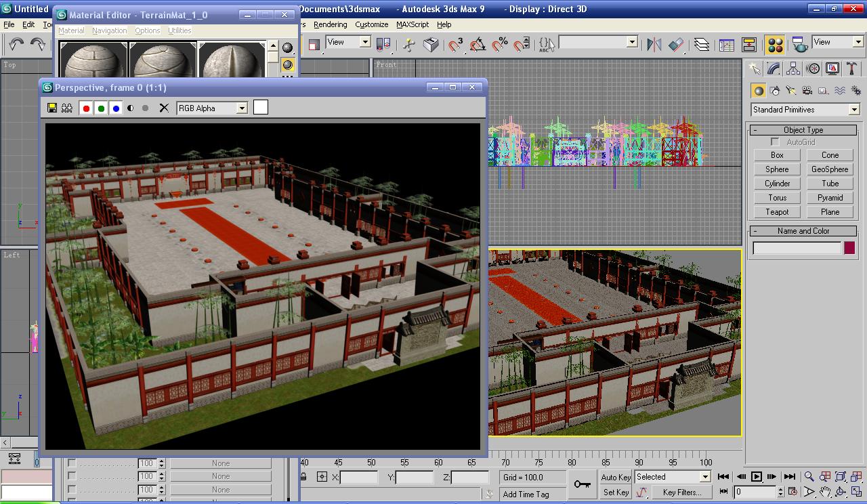Click the Mirror tool icon
Image resolution: width=867 pixels, height=504 pixels.
[x=654, y=45]
